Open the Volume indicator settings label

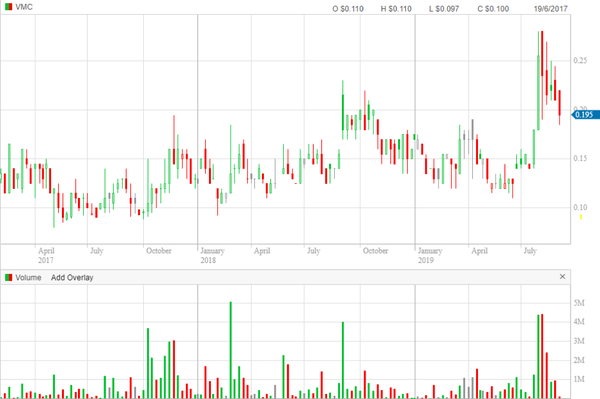tap(28, 277)
